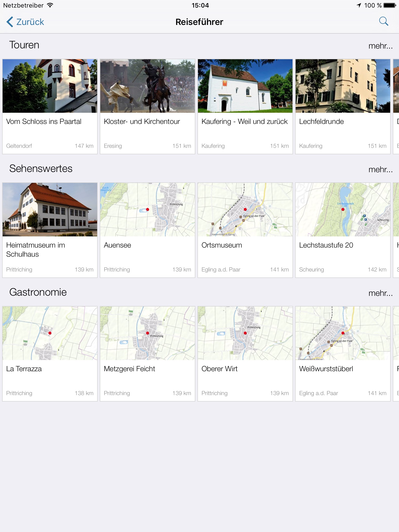Open the Lechfeldrunde tour card
Viewport: 399px width, 532px height.
pyautogui.click(x=343, y=107)
